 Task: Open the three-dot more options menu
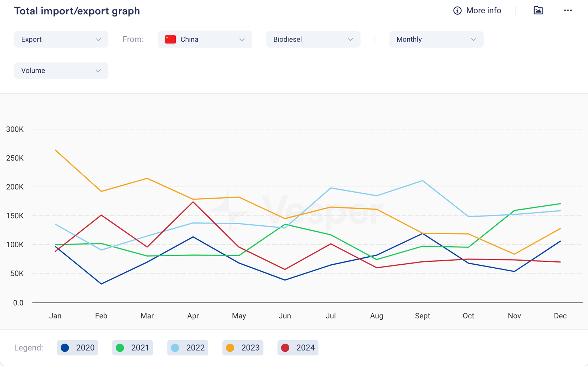(567, 11)
